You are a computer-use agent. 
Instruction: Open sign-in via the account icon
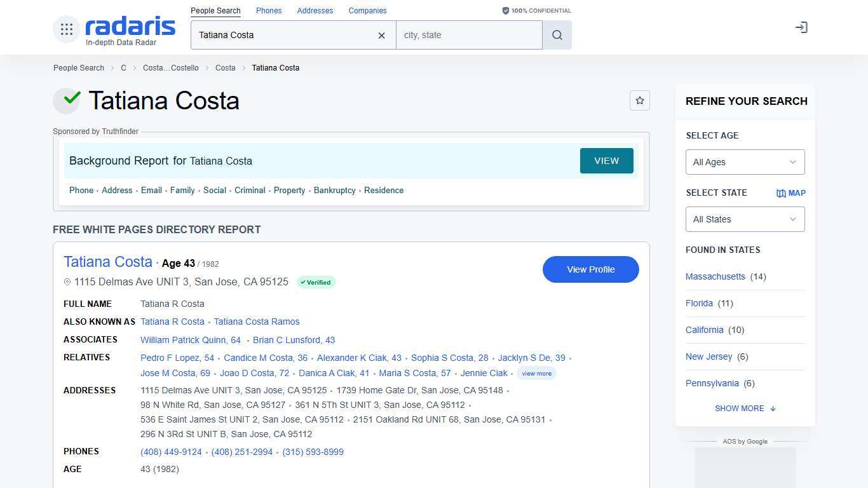(x=801, y=27)
